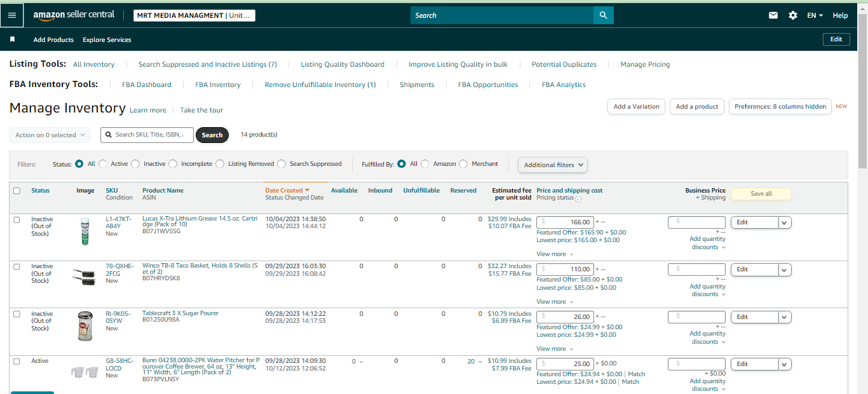Click the Take the tour link
868x394 pixels.
[x=201, y=110]
